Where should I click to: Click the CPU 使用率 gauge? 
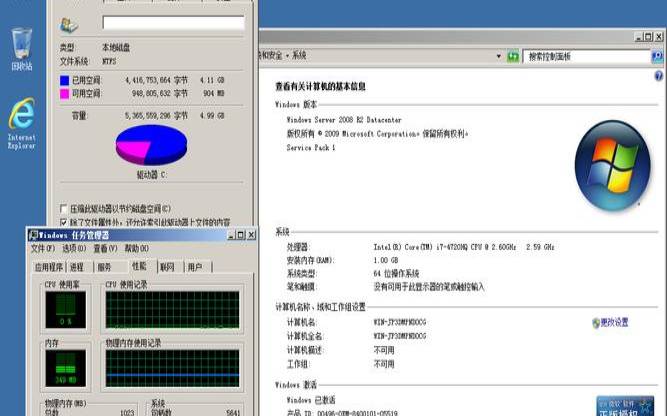pyautogui.click(x=66, y=310)
